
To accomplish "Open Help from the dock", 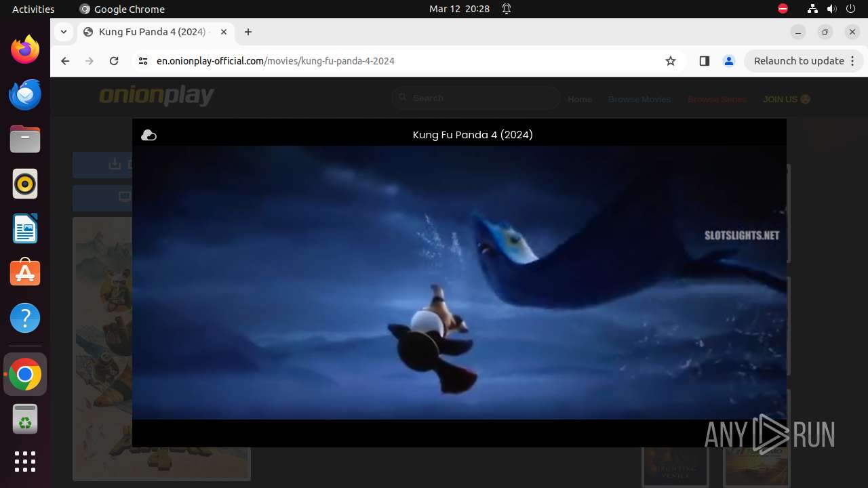I will coord(25,318).
